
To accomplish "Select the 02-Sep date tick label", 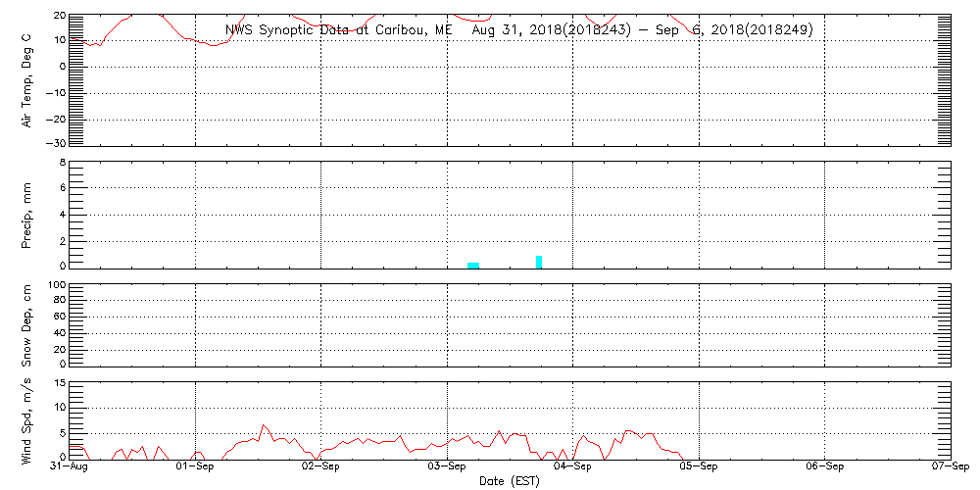I will click(x=321, y=468).
